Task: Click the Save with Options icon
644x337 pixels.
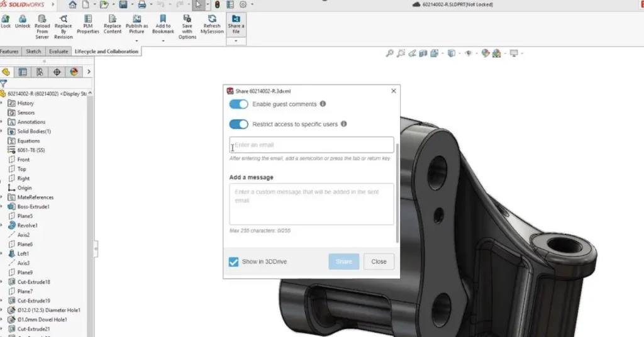Action: coord(187,19)
